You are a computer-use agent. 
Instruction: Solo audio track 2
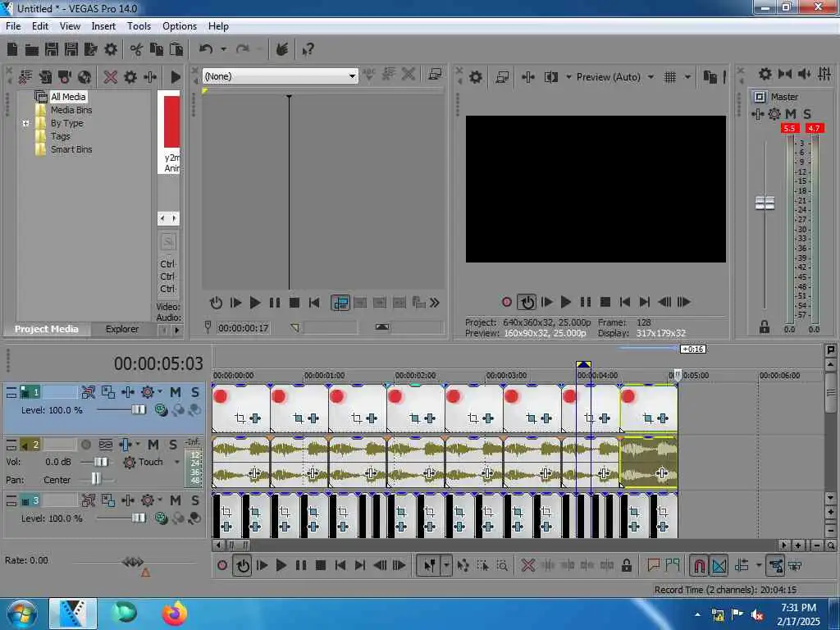click(172, 445)
